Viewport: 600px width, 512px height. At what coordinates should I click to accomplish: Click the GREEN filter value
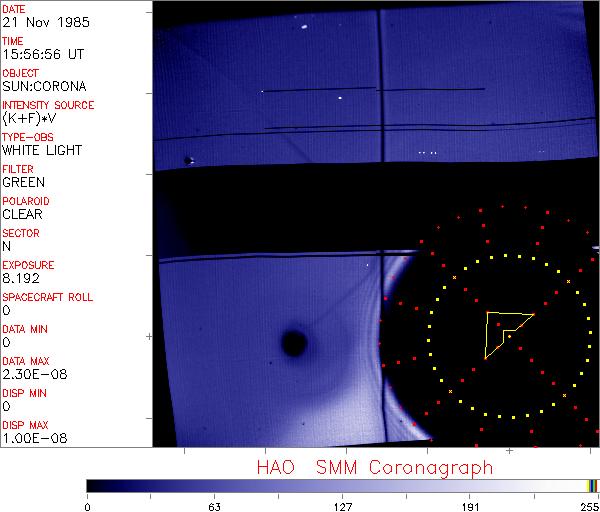click(23, 183)
